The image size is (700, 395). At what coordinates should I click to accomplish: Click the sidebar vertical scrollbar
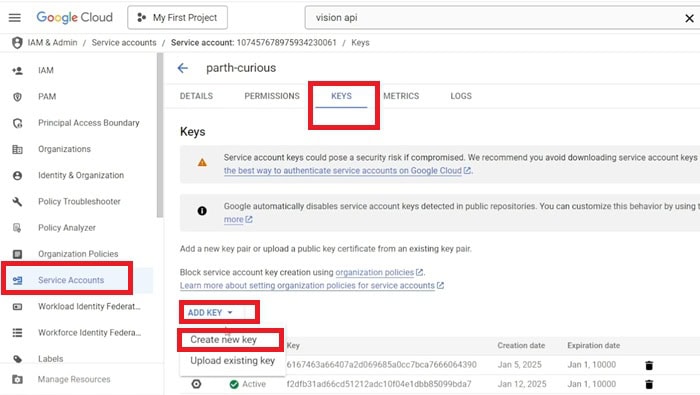160,135
